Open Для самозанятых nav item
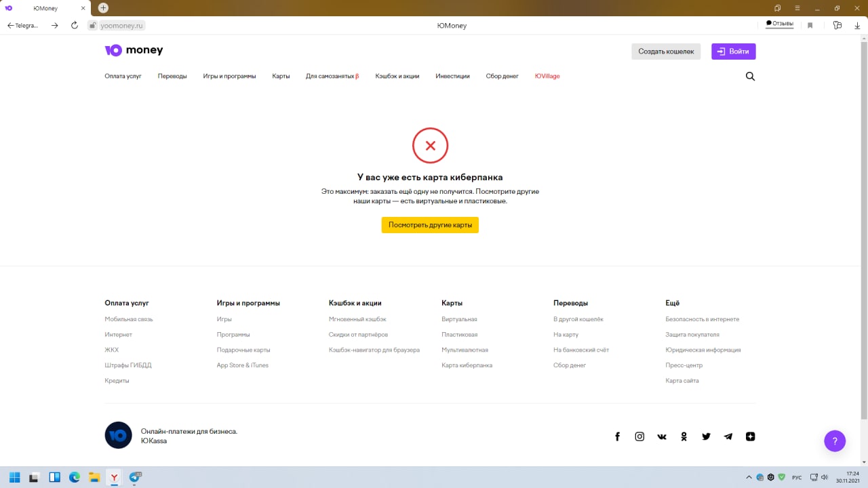This screenshot has width=868, height=488. [332, 77]
